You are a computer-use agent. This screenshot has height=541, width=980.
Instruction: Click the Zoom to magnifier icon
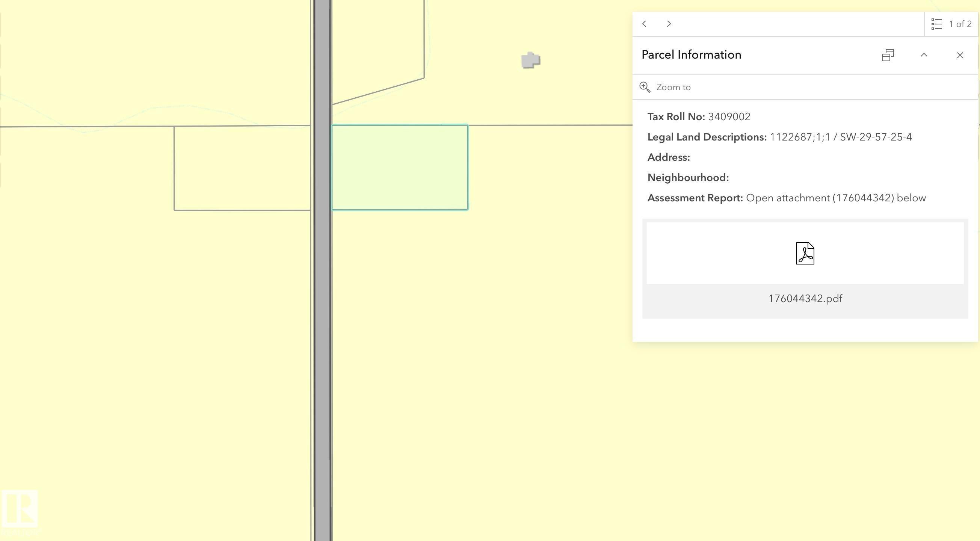tap(645, 87)
